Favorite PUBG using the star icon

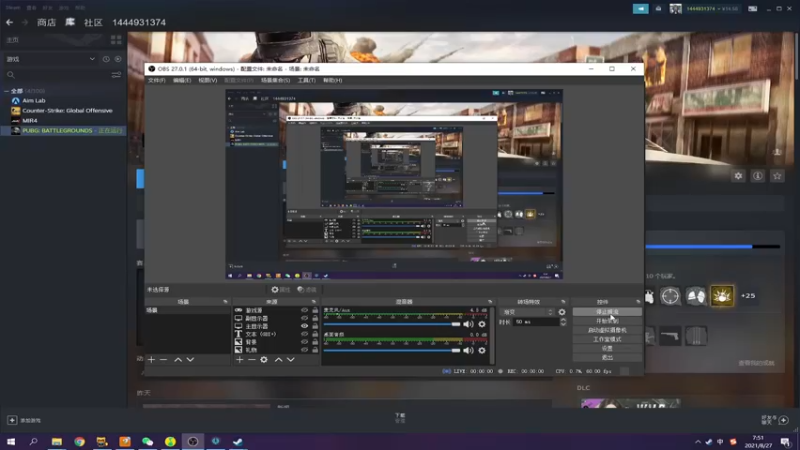(x=777, y=176)
